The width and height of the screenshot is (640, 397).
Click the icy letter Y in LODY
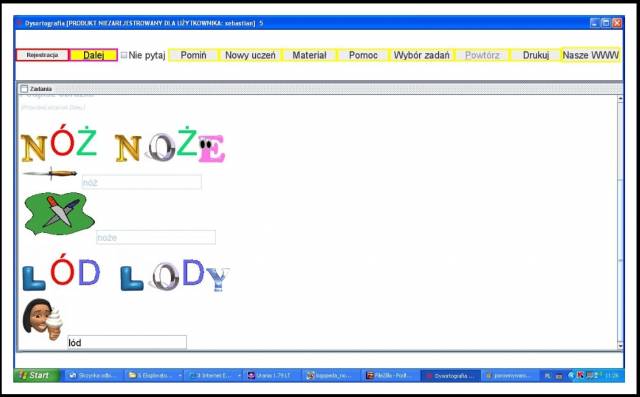(x=218, y=279)
